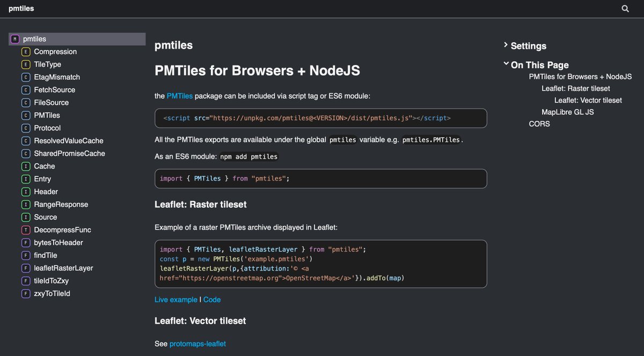This screenshot has width=644, height=356.
Task: Click the enum icon beside TileType
Action: pos(26,64)
